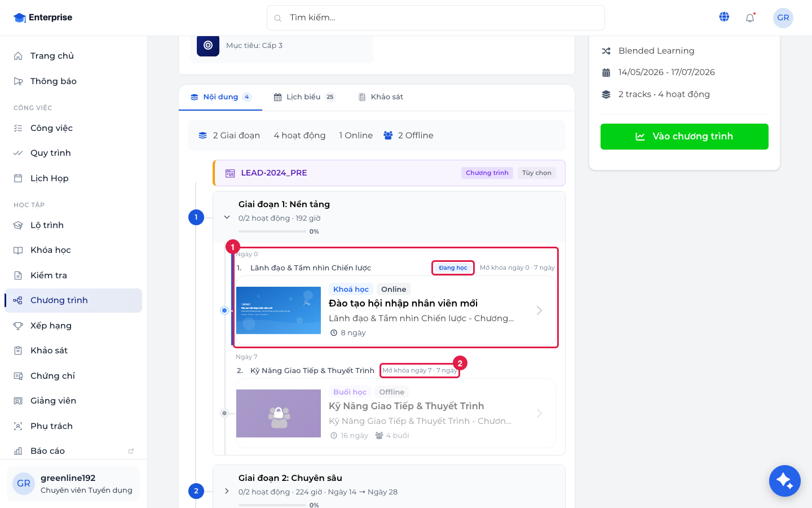Select Lãnh đạo & Tầm nhìn timeline dot
This screenshot has width=812, height=508.
(224, 310)
